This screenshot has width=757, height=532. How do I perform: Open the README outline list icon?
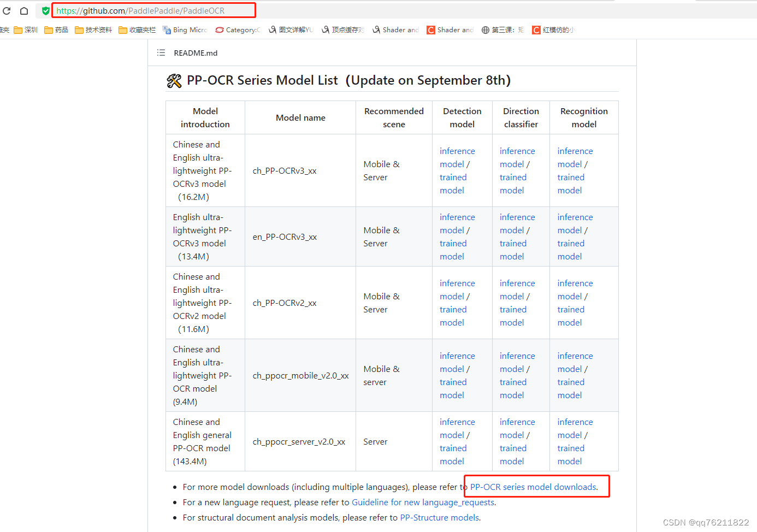161,53
